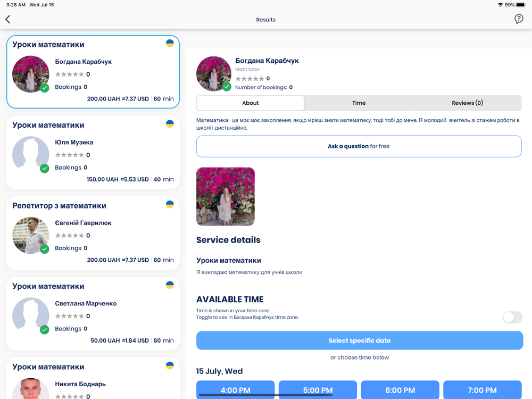Select Светлана Марченко name on card
Image resolution: width=532 pixels, height=399 pixels.
(86, 304)
